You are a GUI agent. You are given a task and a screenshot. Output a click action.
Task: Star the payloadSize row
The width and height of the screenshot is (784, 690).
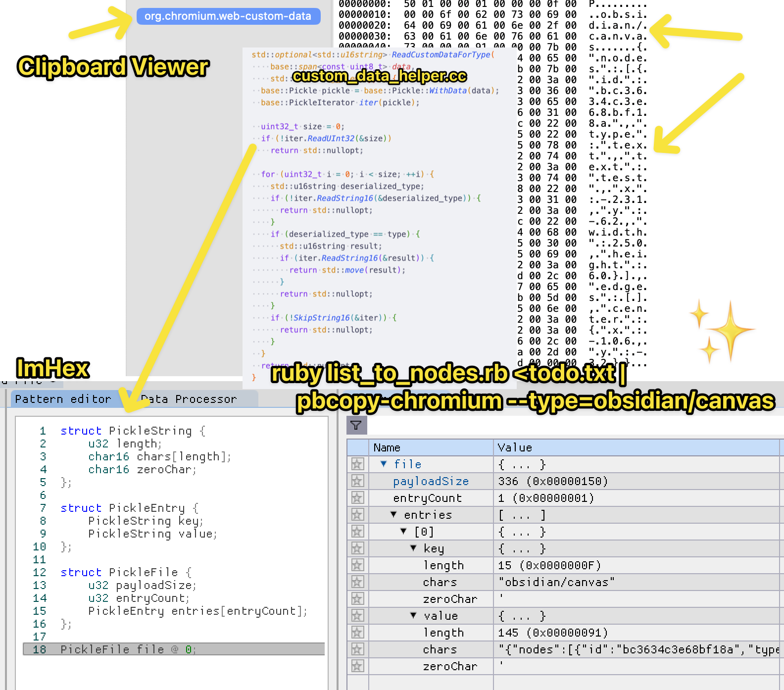357,481
